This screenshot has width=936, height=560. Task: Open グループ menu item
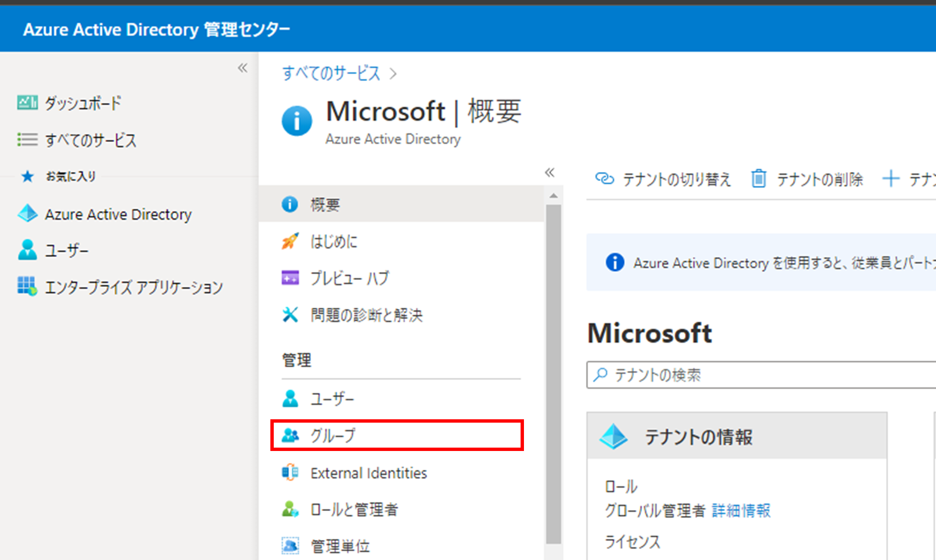tap(397, 435)
